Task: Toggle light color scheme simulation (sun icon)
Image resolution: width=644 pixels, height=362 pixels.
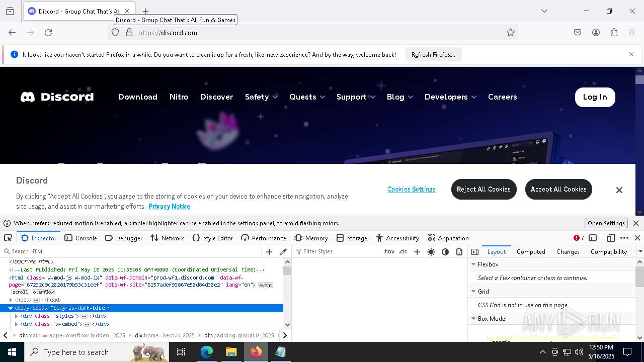Action: click(x=431, y=252)
